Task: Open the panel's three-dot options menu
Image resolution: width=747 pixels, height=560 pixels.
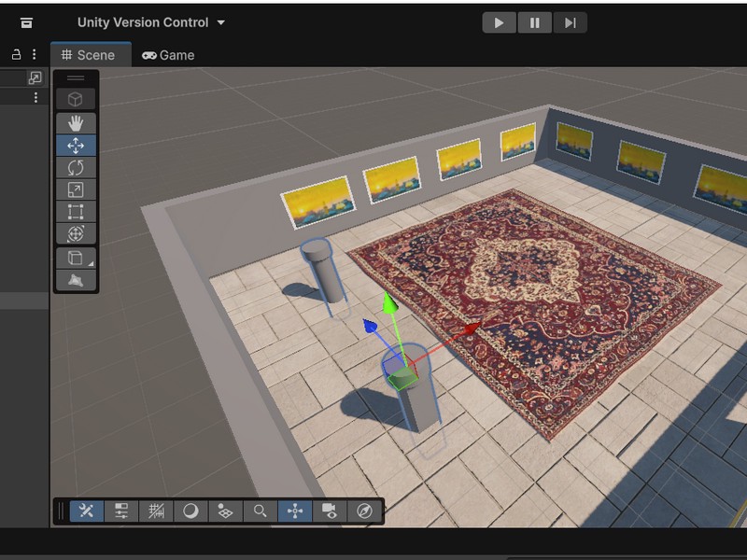Action: (35, 55)
